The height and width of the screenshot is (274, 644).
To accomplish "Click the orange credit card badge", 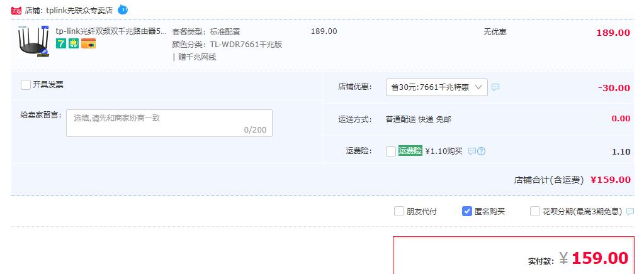I will point(88,43).
